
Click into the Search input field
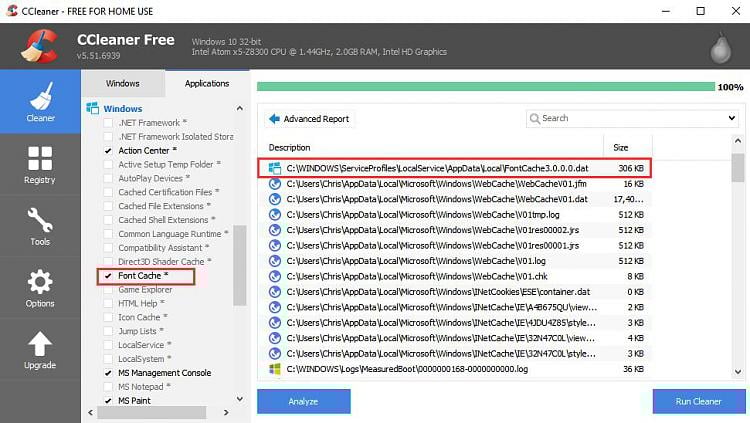pyautogui.click(x=631, y=118)
